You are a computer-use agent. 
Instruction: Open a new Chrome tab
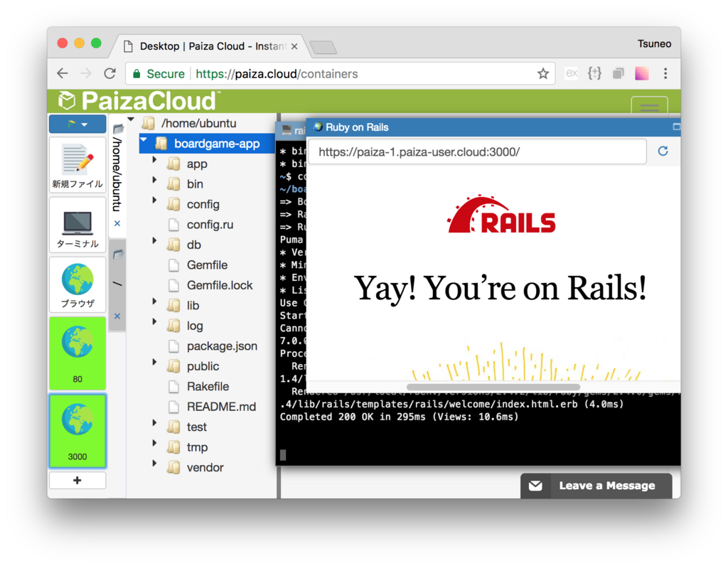[x=323, y=47]
